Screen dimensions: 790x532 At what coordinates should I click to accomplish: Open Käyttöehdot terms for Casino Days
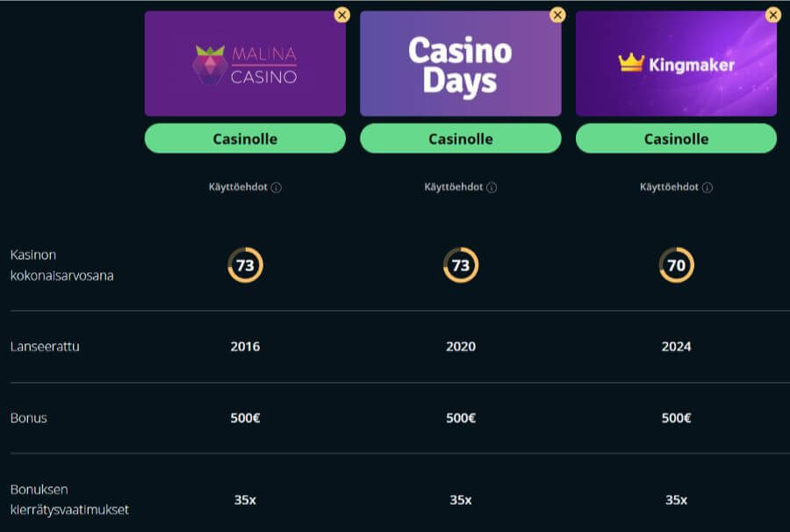pos(453,188)
